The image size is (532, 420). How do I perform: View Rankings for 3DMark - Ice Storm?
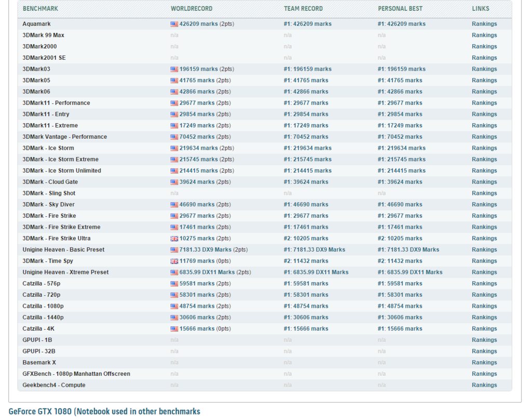point(484,148)
